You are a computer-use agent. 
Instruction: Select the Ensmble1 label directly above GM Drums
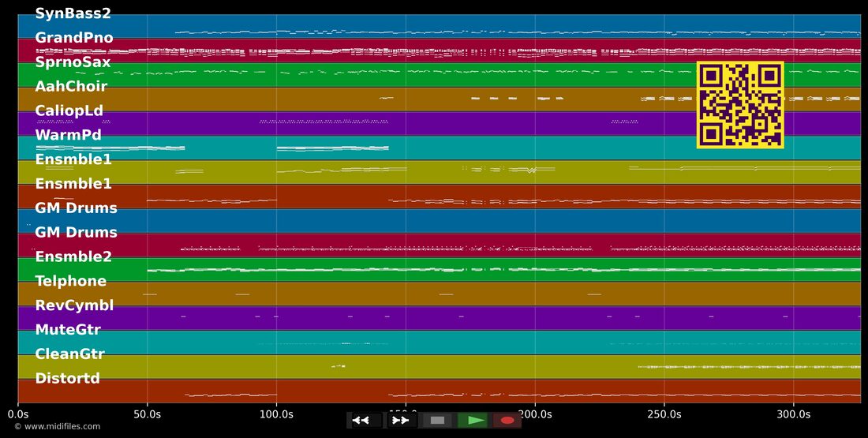point(73,184)
